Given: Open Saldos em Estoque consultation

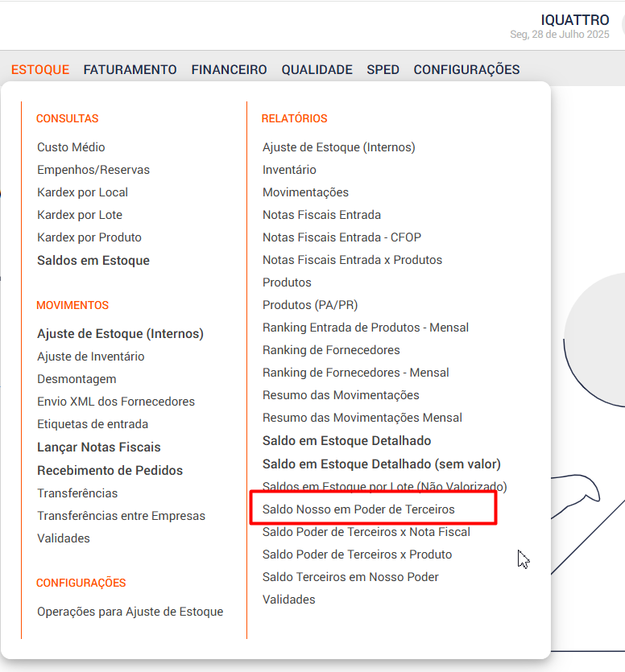Looking at the screenshot, I should coord(93,260).
